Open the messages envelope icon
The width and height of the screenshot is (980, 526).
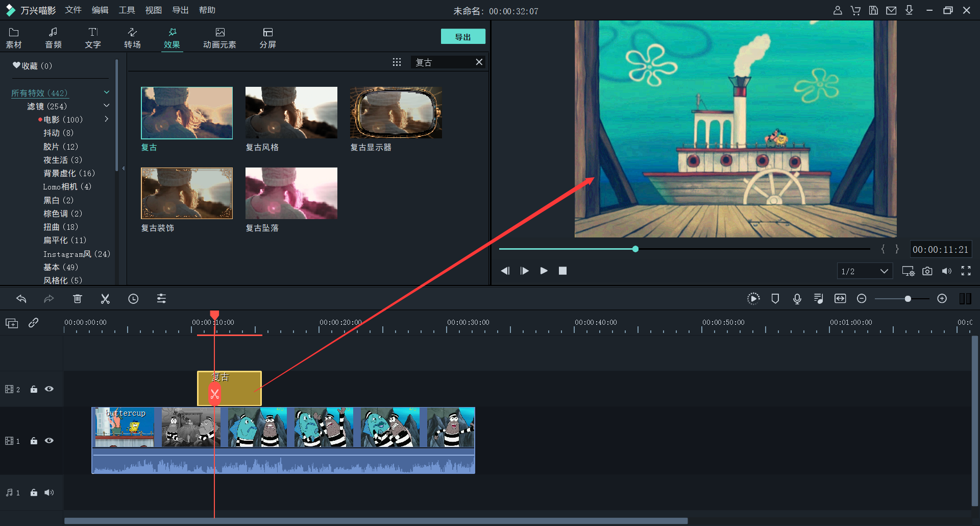891,10
